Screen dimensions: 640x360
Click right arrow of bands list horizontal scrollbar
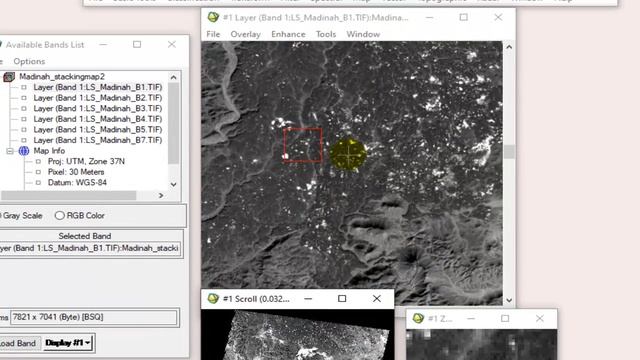coord(161,196)
